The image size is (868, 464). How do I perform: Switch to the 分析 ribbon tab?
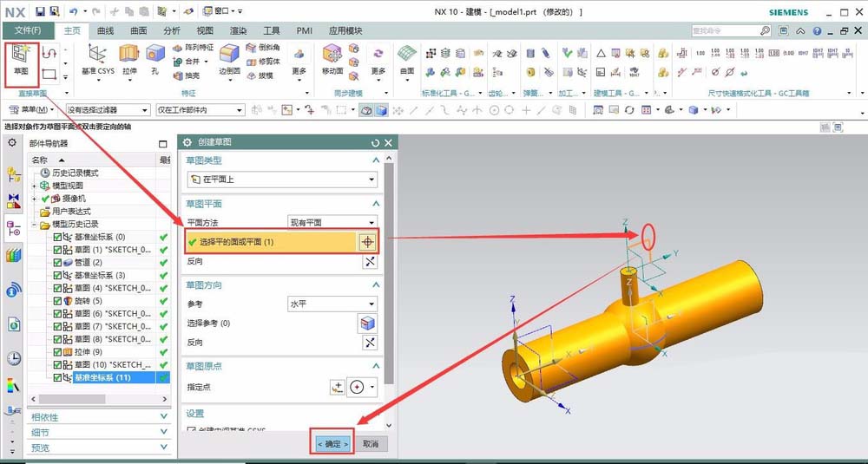(x=172, y=31)
